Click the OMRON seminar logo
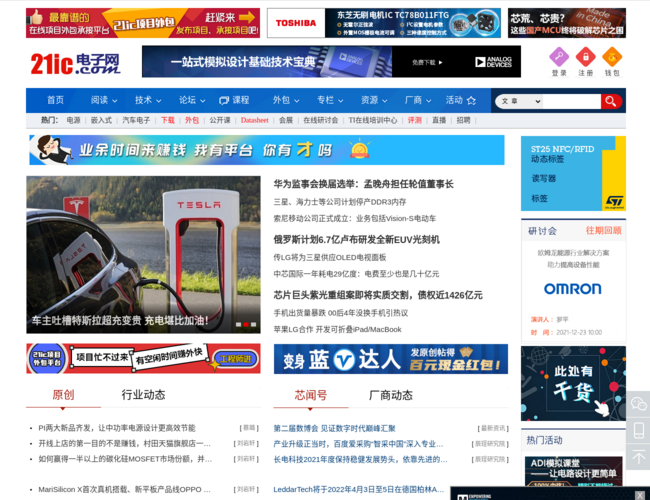This screenshot has height=500, width=650. pos(572,289)
